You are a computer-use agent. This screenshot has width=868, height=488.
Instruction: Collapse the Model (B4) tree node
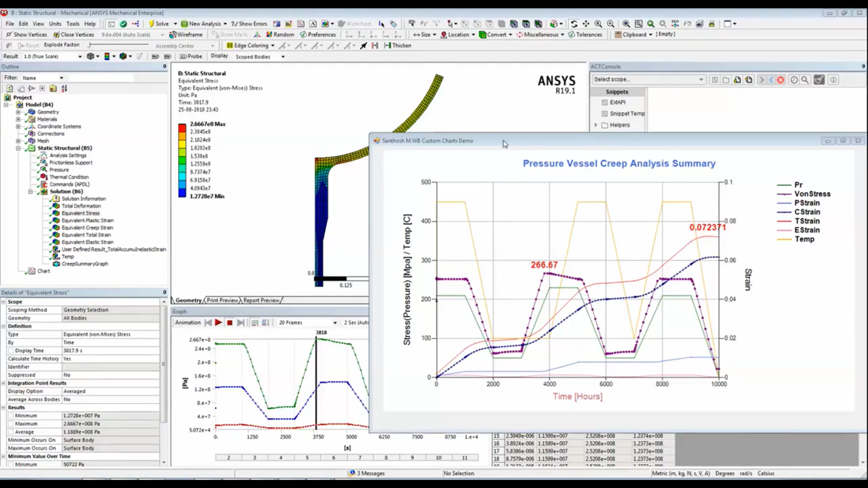(x=7, y=105)
